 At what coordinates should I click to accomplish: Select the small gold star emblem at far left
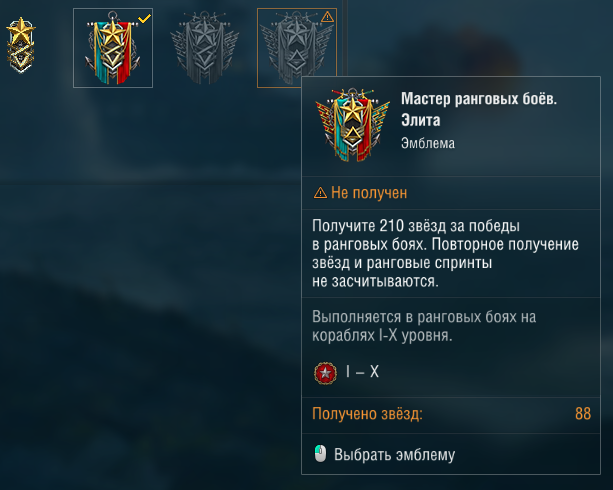pos(20,45)
